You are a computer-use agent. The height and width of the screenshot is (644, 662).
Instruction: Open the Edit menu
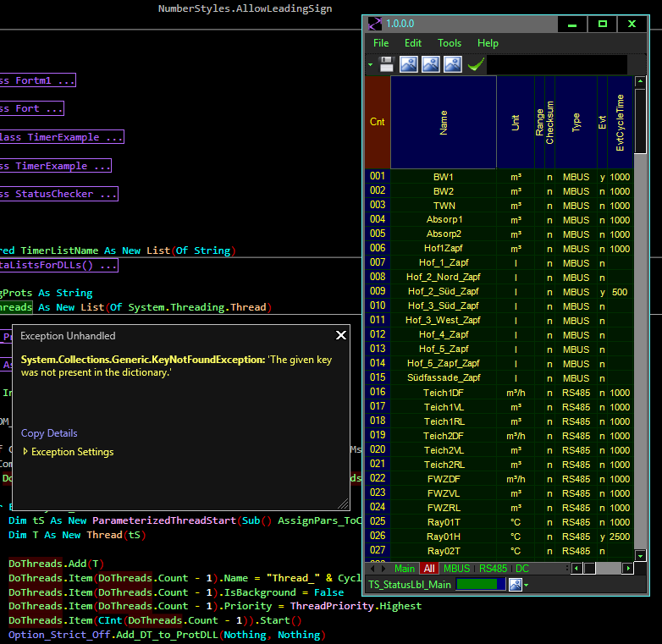pyautogui.click(x=413, y=43)
